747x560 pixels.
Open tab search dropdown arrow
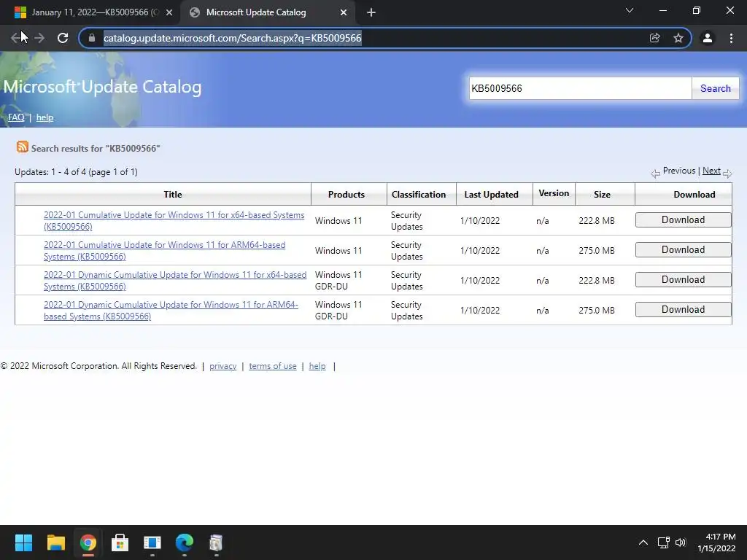coord(630,10)
